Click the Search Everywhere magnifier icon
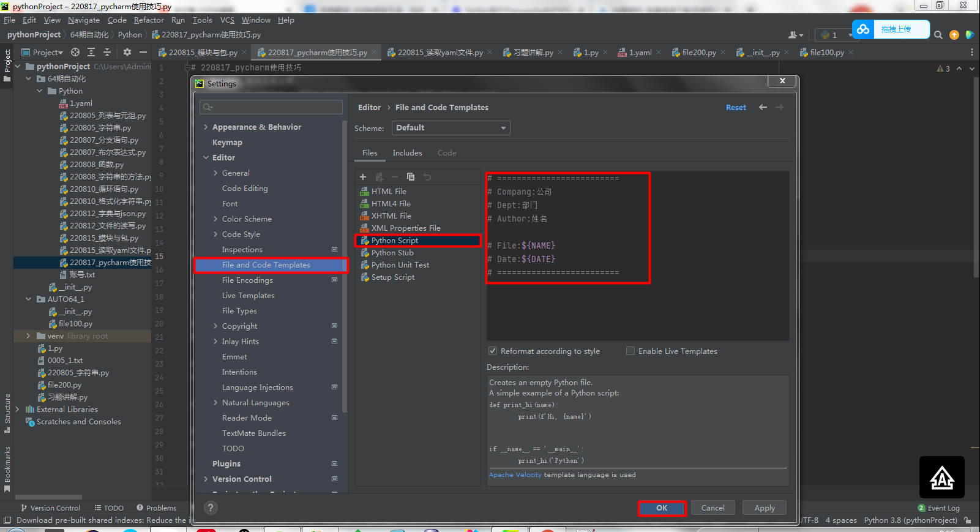Viewport: 980px width, 532px height. pos(938,35)
